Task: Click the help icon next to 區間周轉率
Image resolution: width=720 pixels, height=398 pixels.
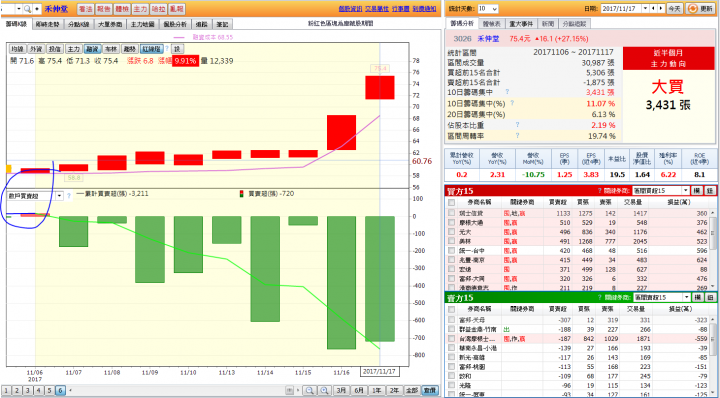Action: click(517, 136)
